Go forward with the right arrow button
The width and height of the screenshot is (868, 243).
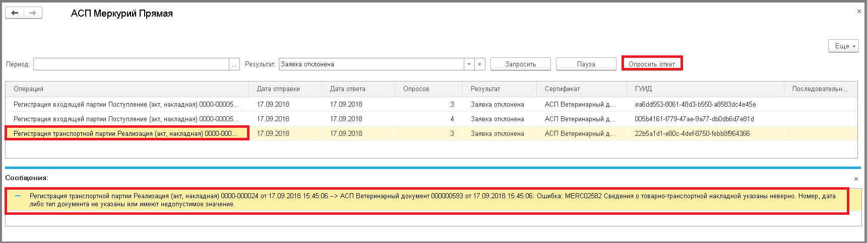[33, 13]
